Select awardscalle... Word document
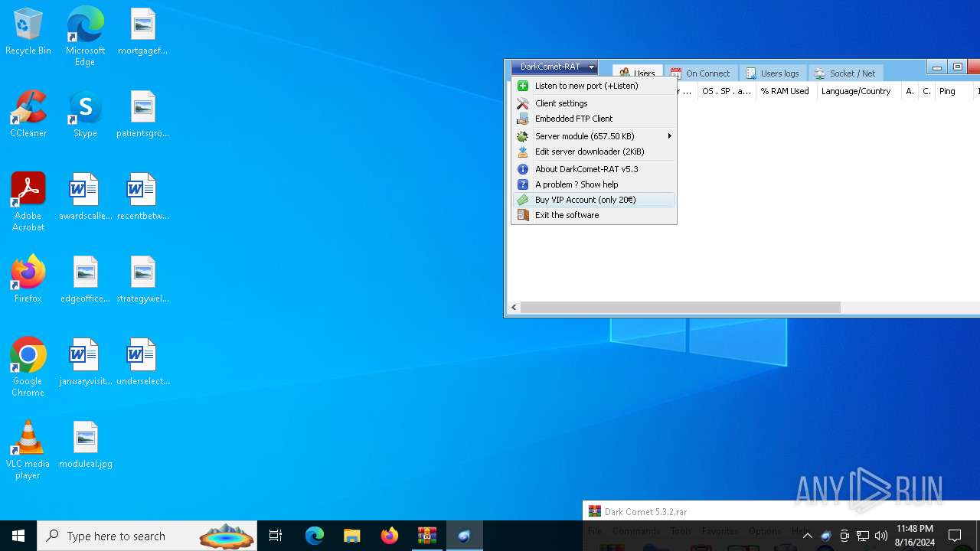 tap(85, 197)
